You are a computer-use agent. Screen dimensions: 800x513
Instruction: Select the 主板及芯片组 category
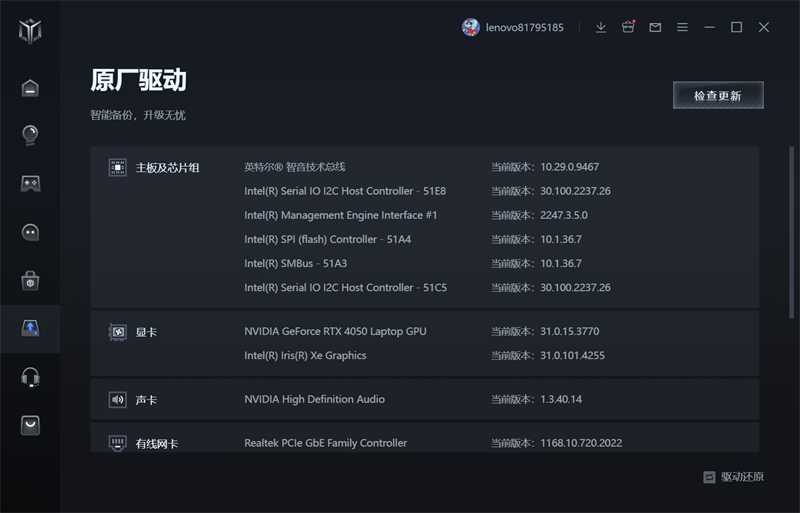(x=167, y=168)
